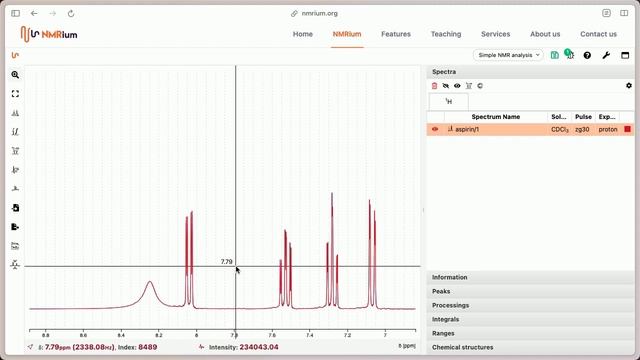Open the Services menu item
Screen dimensions: 640x360
point(496,34)
